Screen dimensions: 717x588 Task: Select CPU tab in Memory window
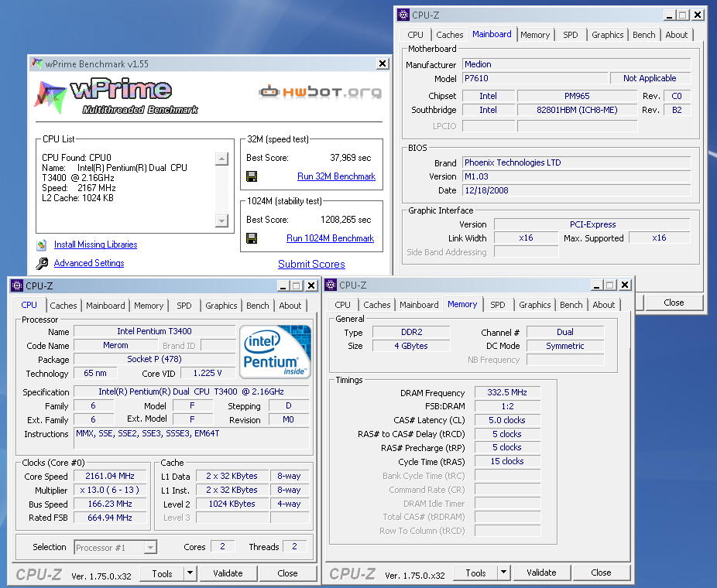pos(342,305)
